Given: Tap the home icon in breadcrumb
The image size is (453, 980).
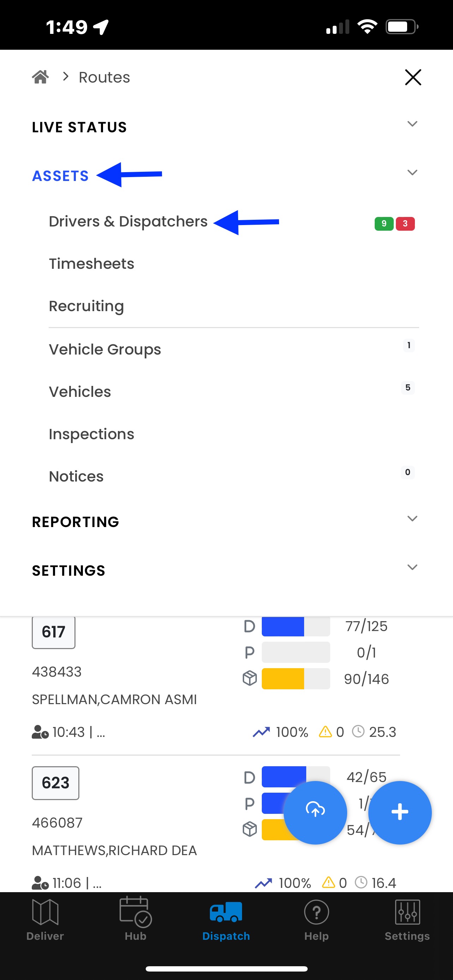Looking at the screenshot, I should coord(40,77).
